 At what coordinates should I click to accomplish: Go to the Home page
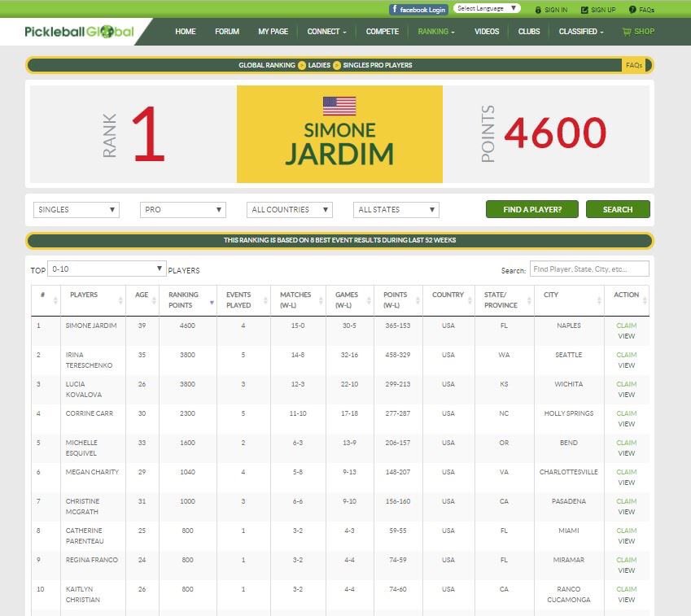pos(185,31)
